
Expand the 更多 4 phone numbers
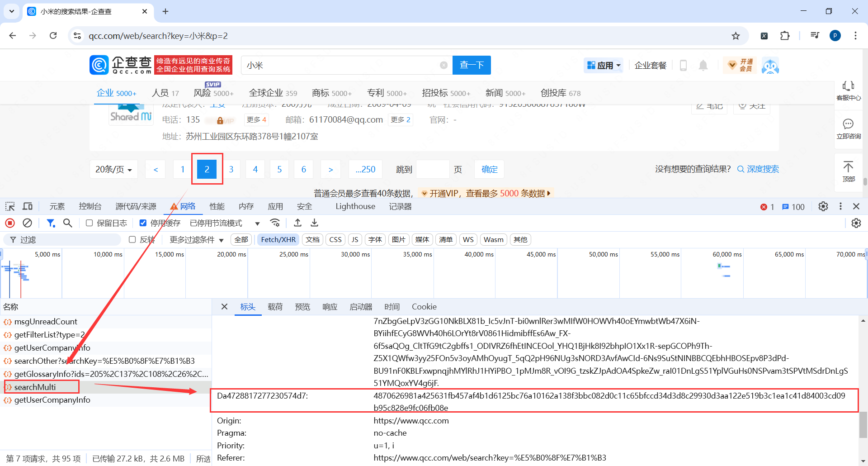(256, 120)
